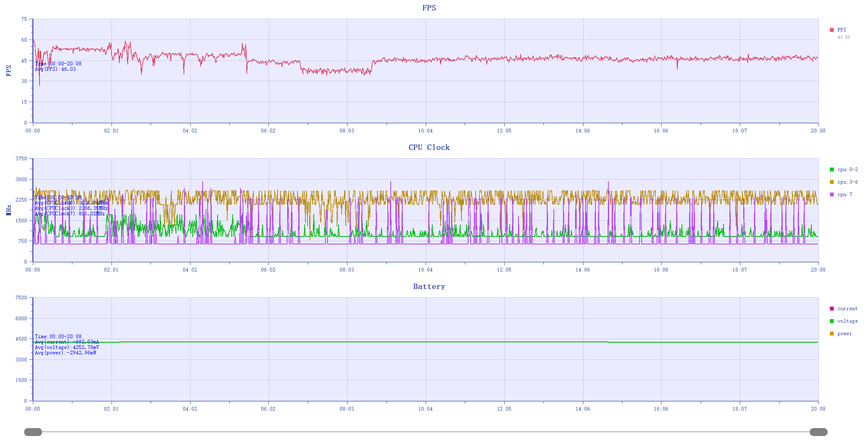Click the Avg(power):-2942.96mW annotation
This screenshot has width=868, height=441.
[65, 353]
